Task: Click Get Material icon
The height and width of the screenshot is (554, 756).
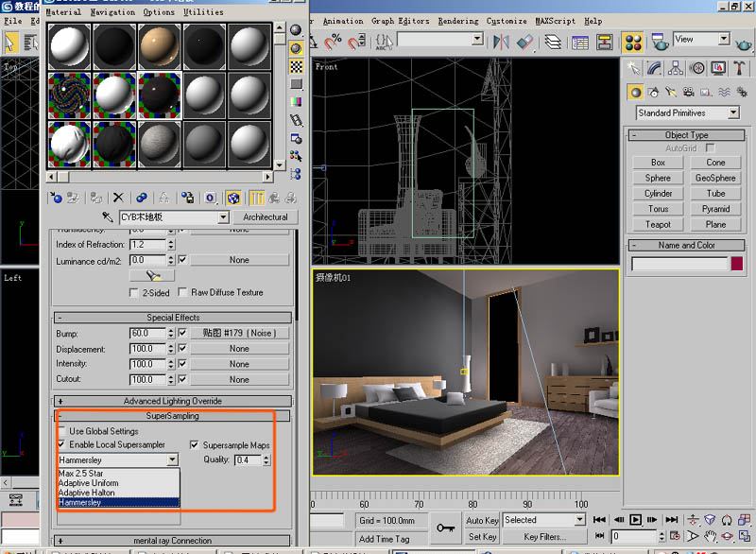Action: coord(56,198)
